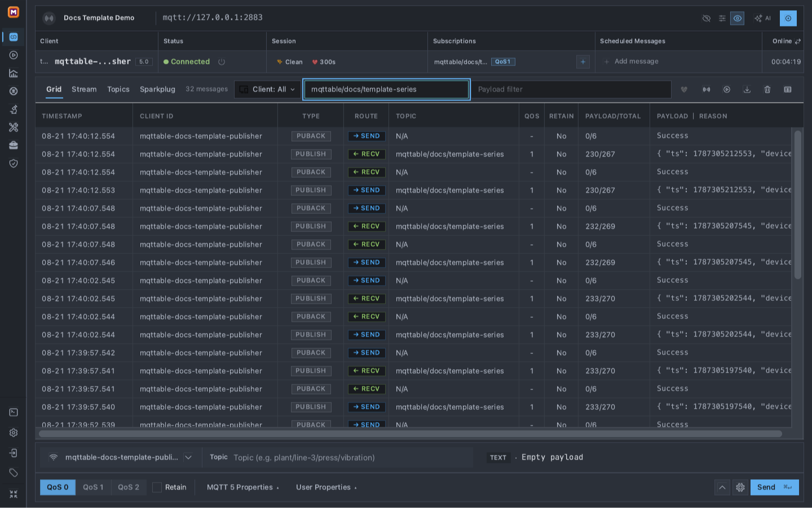This screenshot has width=812, height=508.
Task: Click the play circle icon in grid toolbar
Action: tap(727, 90)
